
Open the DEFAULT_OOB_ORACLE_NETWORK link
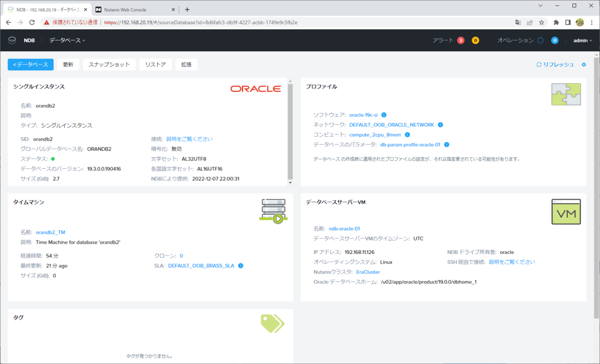point(391,125)
